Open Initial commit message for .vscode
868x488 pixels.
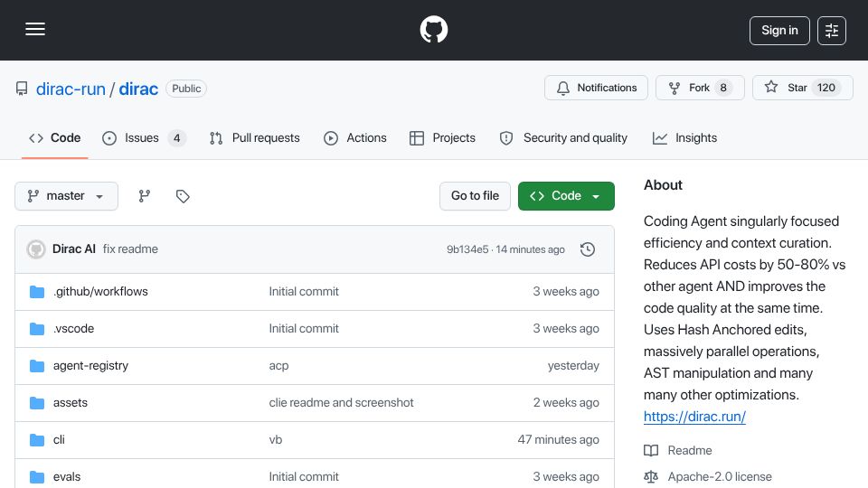click(x=304, y=329)
